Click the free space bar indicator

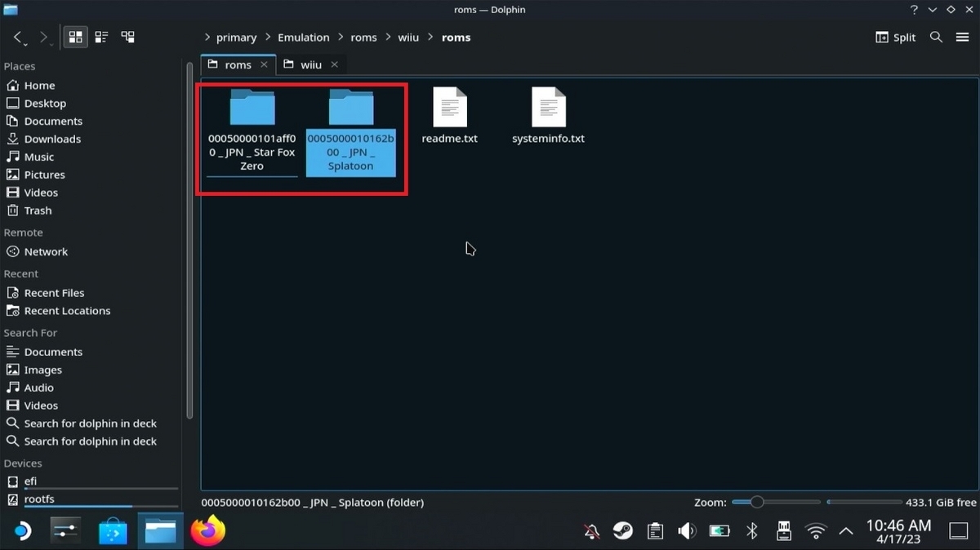(x=864, y=503)
